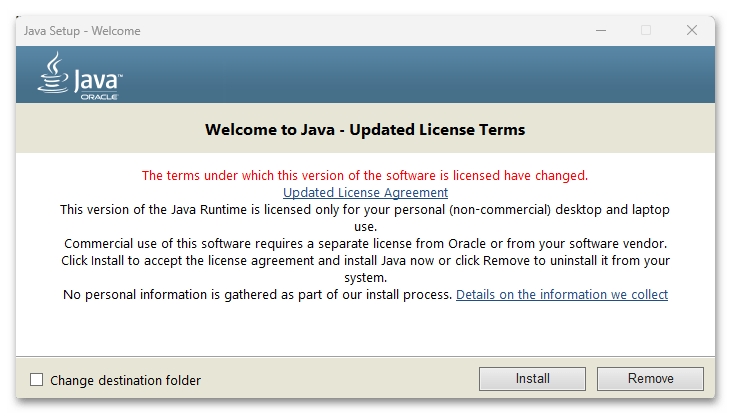Viewport: 731px width, 414px height.
Task: Click the Install button
Action: pyautogui.click(x=532, y=379)
